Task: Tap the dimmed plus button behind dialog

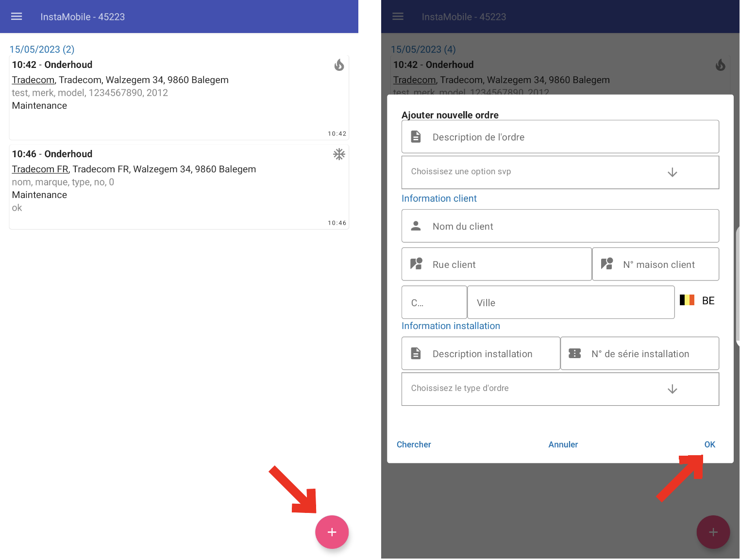Action: (x=713, y=532)
